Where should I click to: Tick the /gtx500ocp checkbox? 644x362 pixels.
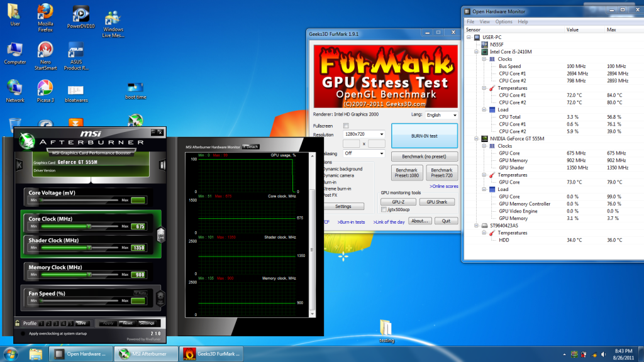[384, 210]
